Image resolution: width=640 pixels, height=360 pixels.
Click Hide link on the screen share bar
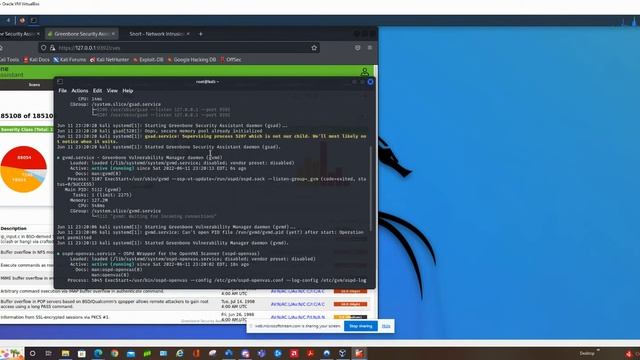tap(386, 326)
